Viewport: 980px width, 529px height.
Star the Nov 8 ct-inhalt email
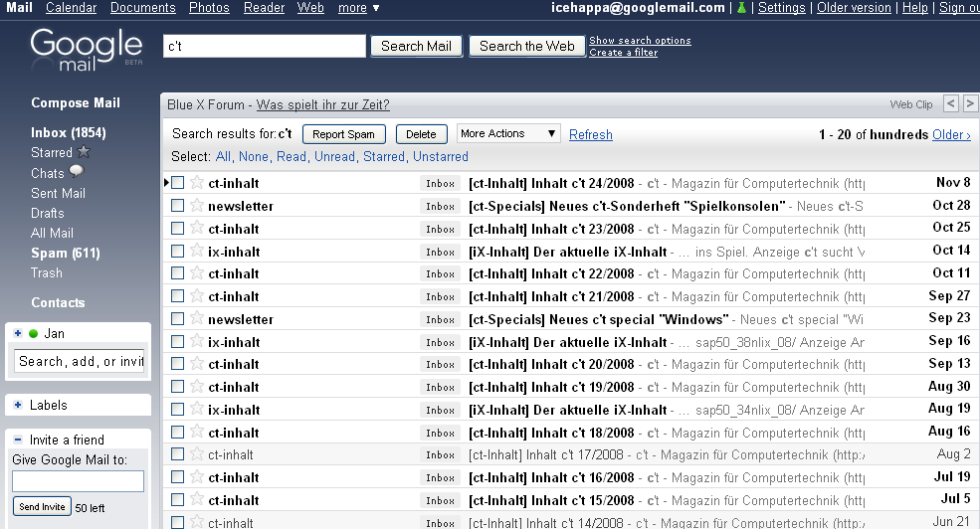(197, 183)
